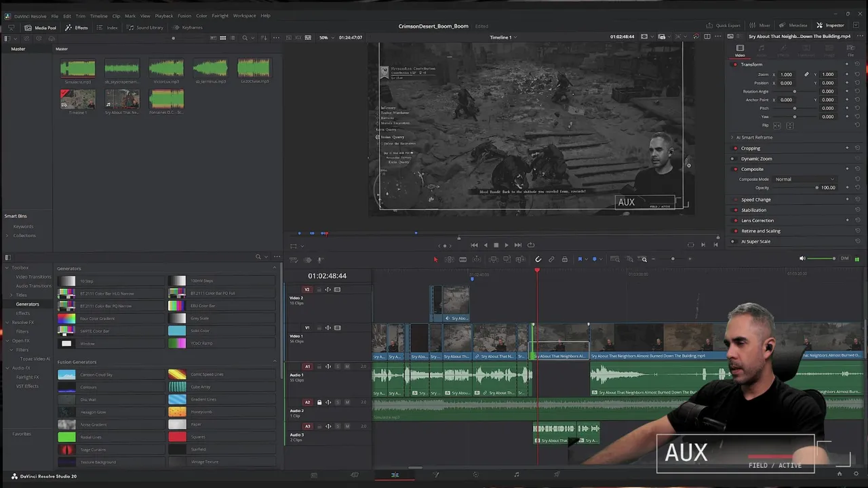Screen dimensions: 868x488
Task: Toggle the Composite enable switch
Action: click(x=735, y=169)
